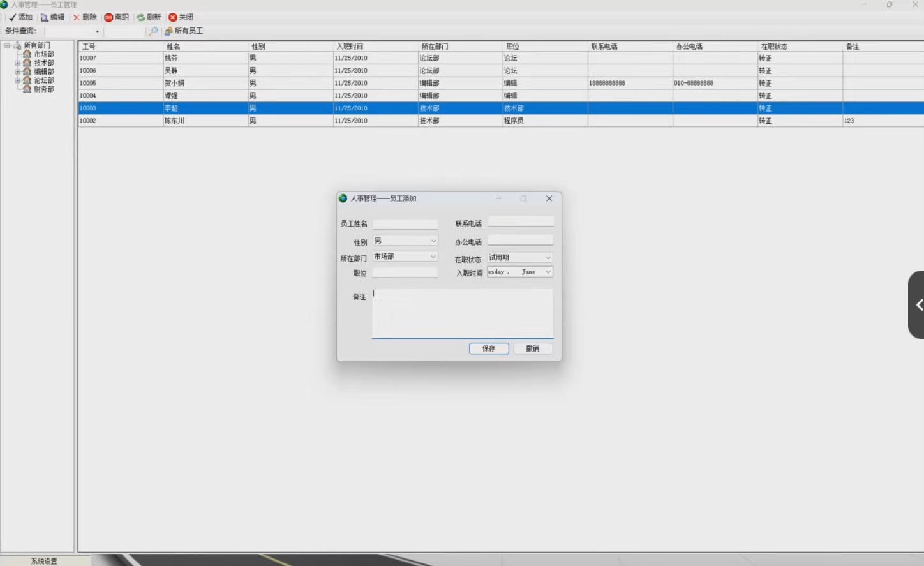This screenshot has height=566, width=924.
Task: Click the 离职 stop-sign toolbar icon
Action: tap(108, 17)
